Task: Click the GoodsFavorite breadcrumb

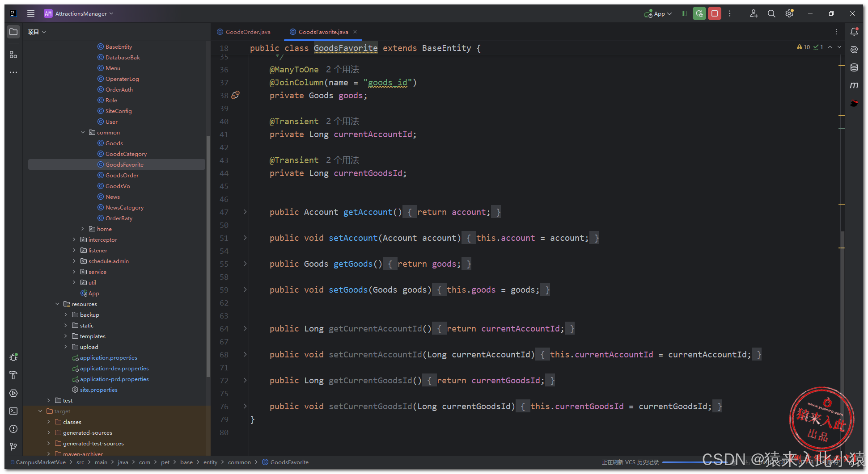Action: point(286,462)
